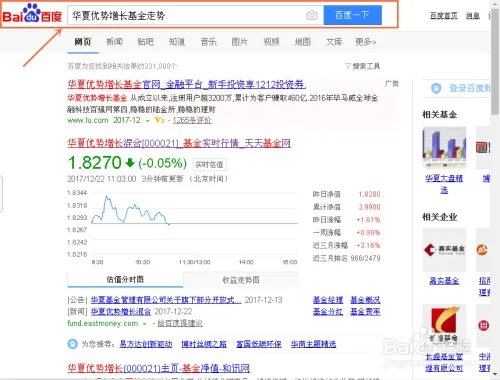Click 长盛基金管理有限公司 link
The image size is (500, 380).
[x=444, y=362]
